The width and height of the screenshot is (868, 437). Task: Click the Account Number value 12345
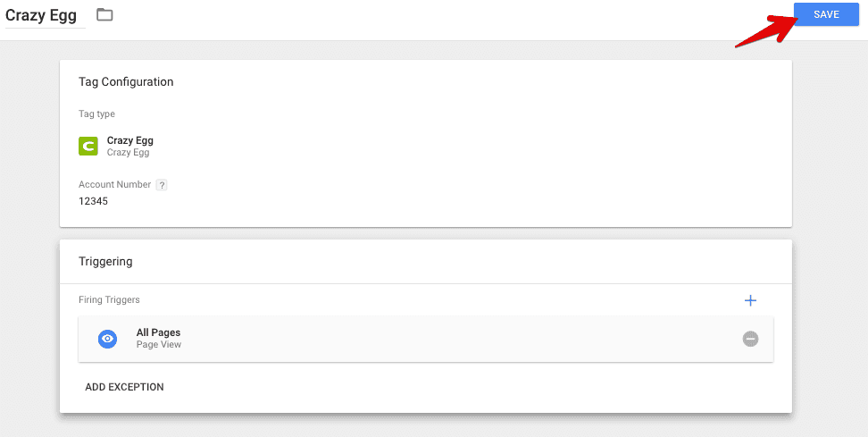click(x=93, y=201)
